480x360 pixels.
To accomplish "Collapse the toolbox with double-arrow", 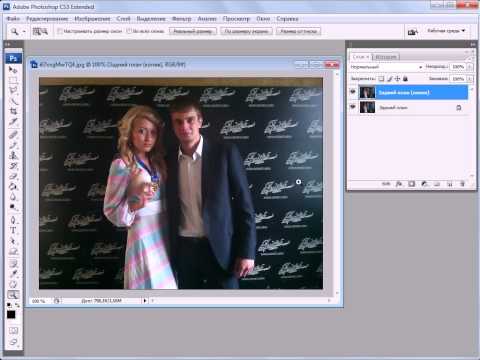I will (x=8, y=44).
